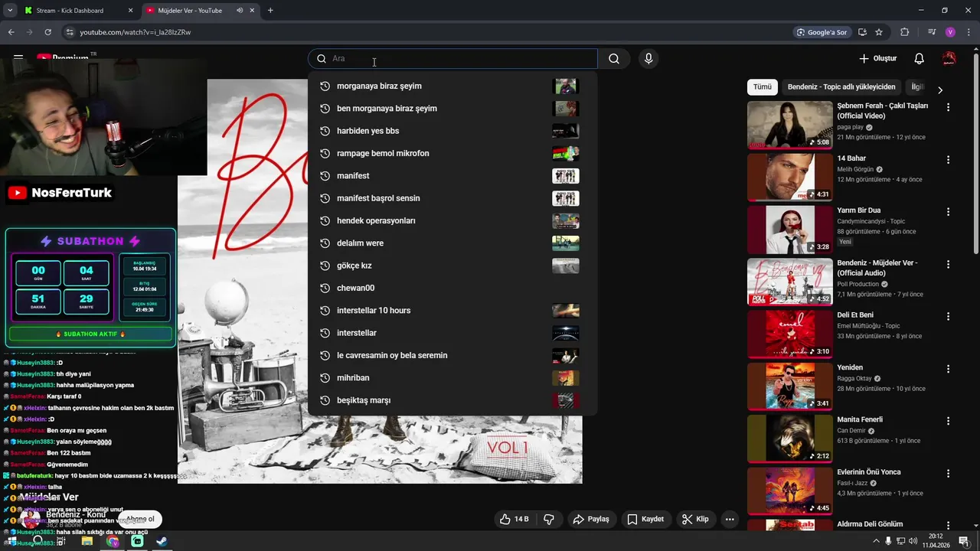The width and height of the screenshot is (980, 551).
Task: Open the YouTube hamburger guide menu
Action: click(x=18, y=58)
